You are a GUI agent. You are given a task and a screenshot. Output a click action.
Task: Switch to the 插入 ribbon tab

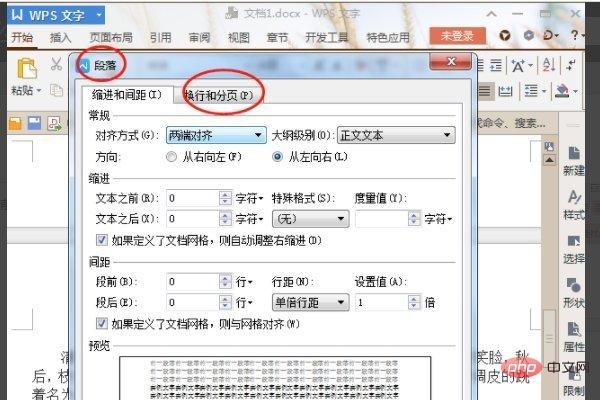[x=60, y=38]
